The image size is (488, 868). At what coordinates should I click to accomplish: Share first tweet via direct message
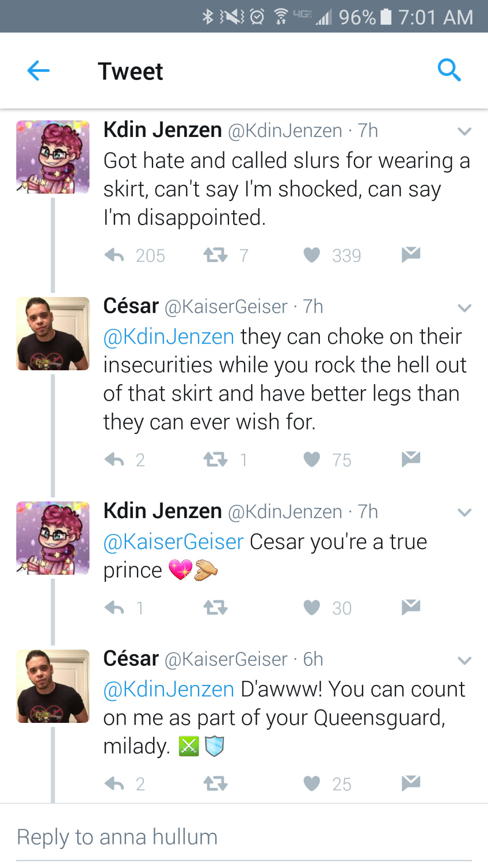(x=411, y=255)
